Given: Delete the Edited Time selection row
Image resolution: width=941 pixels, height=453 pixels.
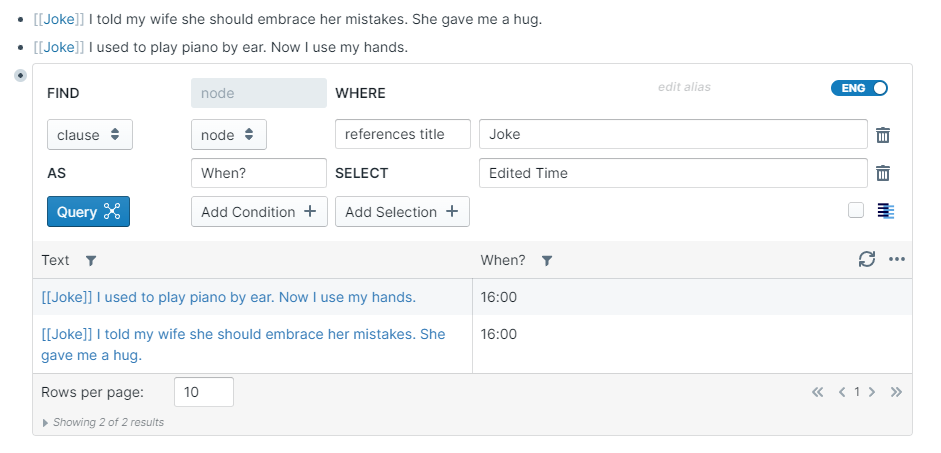Looking at the screenshot, I should pyautogui.click(x=883, y=173).
